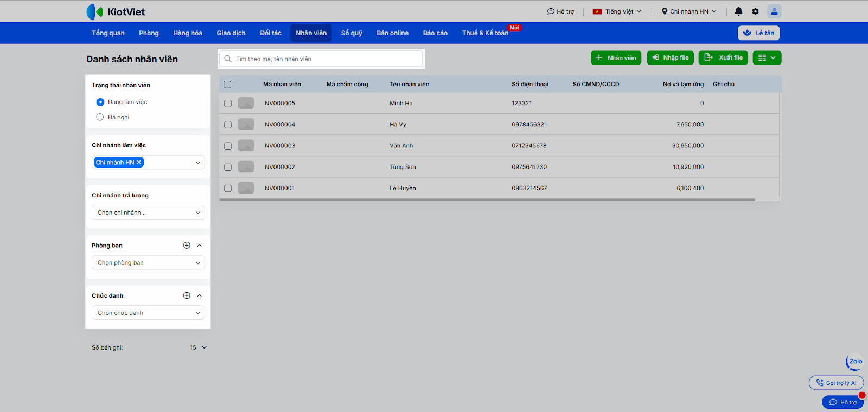868x412 pixels.
Task: Toggle the select-all employees checkbox
Action: click(228, 85)
